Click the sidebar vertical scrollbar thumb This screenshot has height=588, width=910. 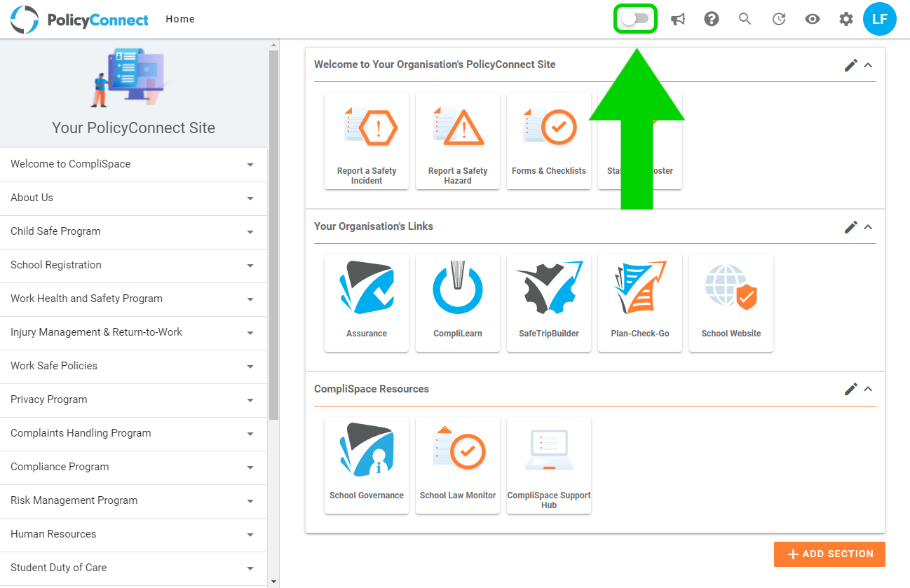(273, 235)
